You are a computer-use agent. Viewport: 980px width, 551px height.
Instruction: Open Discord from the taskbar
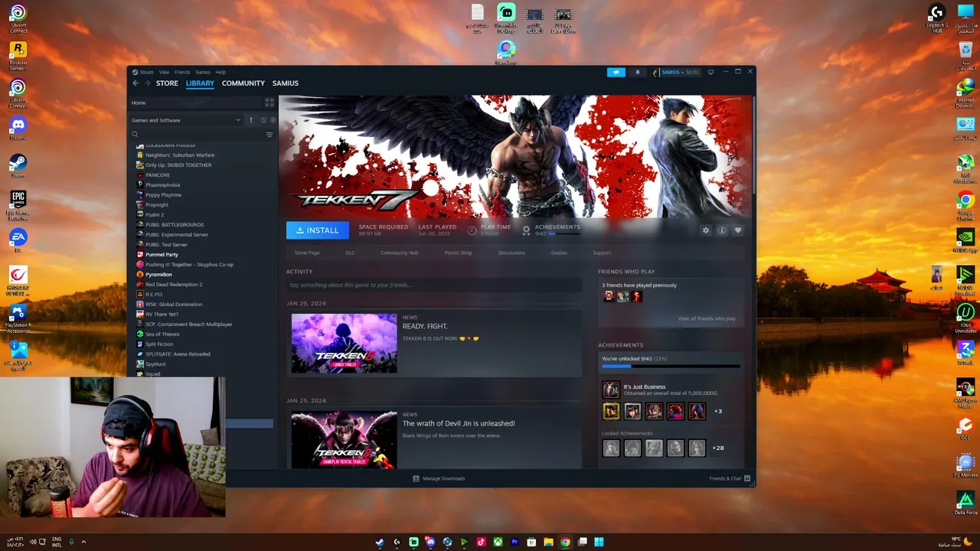pyautogui.click(x=430, y=543)
